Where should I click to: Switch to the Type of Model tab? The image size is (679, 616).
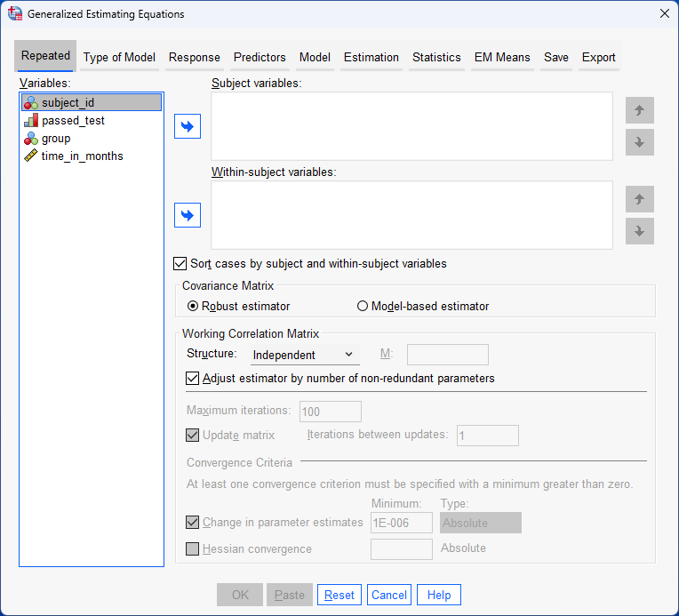pyautogui.click(x=119, y=57)
